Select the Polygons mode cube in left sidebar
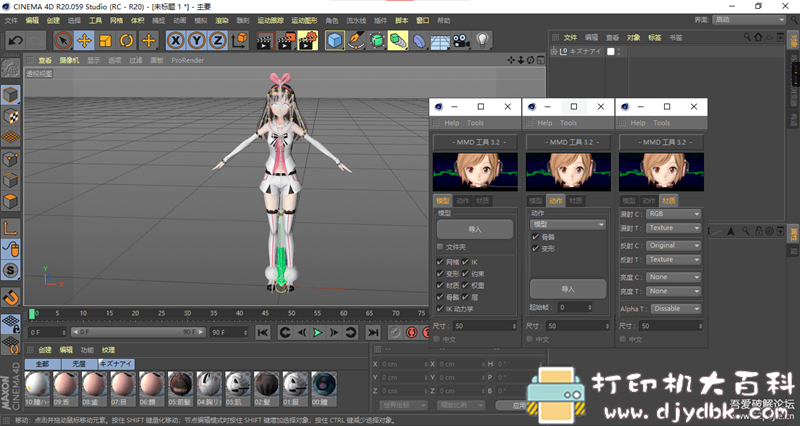Screen dimensions: 800x426 11,201
